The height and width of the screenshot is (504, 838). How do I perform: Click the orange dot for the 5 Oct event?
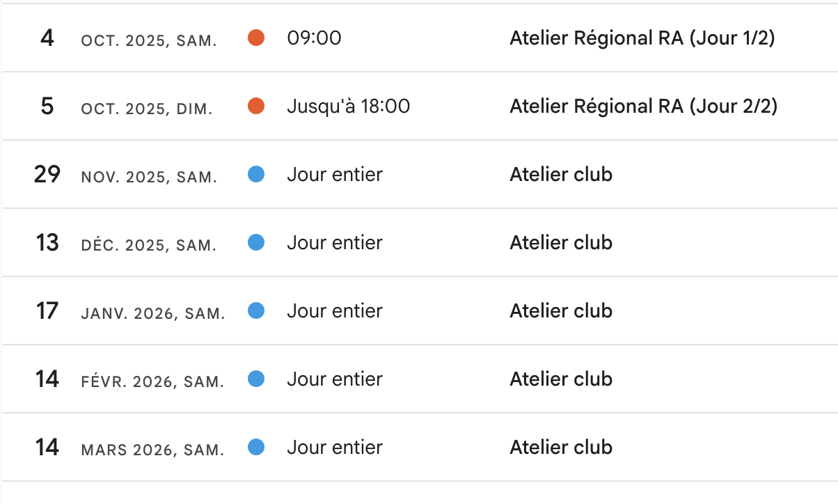tap(256, 107)
